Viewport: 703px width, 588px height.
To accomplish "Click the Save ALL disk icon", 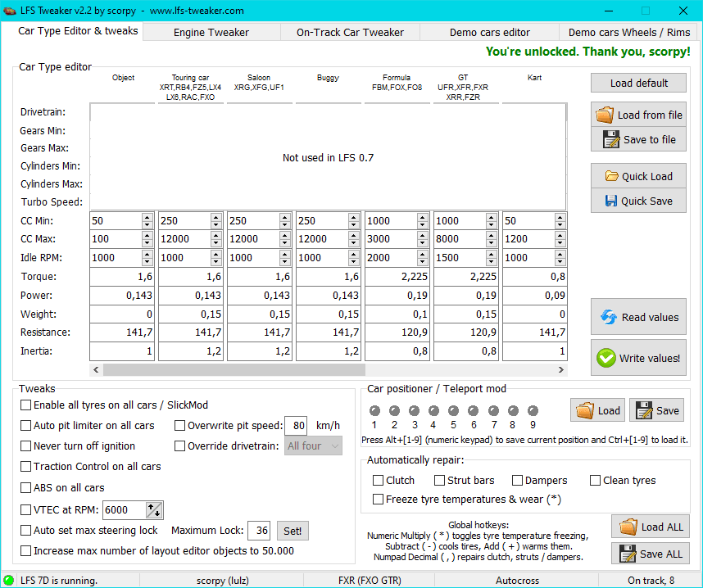I will 630,554.
